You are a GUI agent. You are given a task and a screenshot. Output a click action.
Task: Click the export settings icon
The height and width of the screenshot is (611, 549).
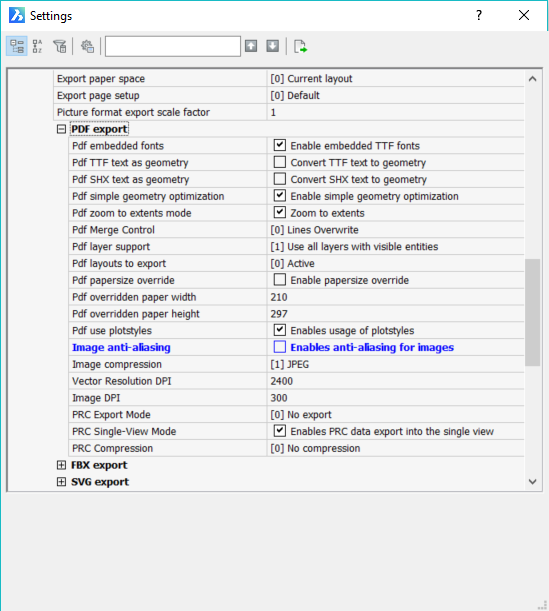click(x=300, y=46)
